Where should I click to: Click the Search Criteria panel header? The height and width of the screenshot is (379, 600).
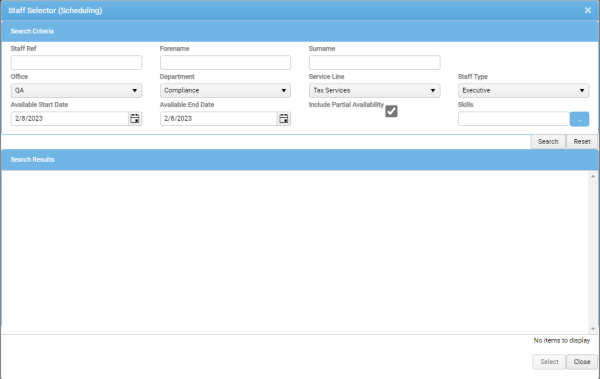tap(300, 31)
